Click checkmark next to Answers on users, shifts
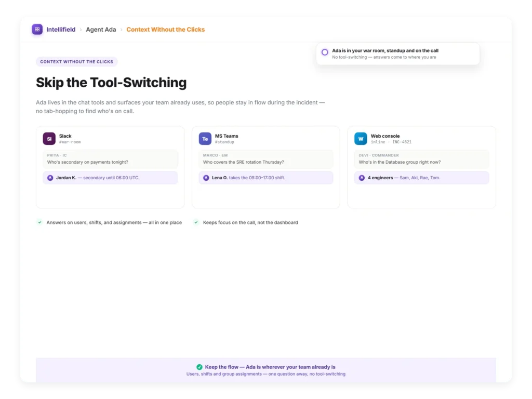The width and height of the screenshot is (532, 399). (39, 222)
